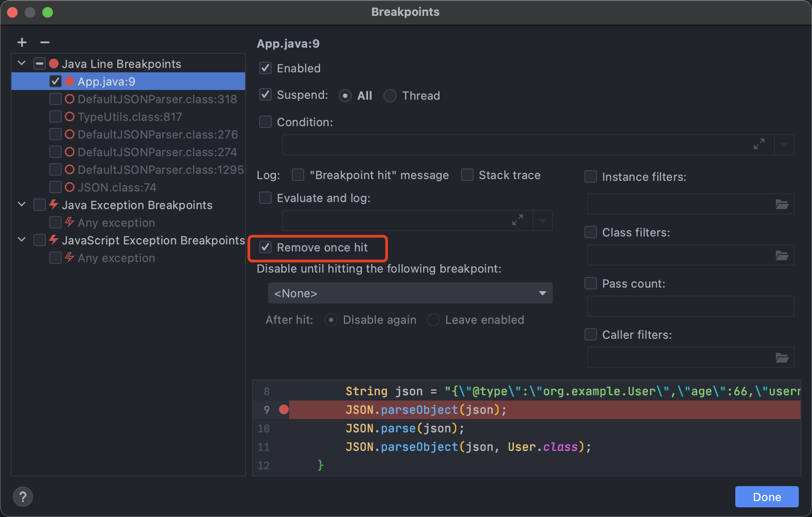Open Instance filters folder browse icon
Screen dimensions: 812x517
(782, 204)
